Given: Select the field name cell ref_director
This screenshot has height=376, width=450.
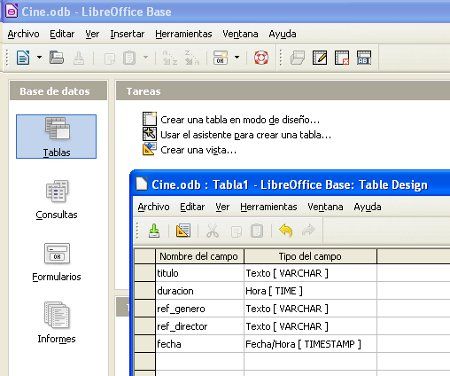Looking at the screenshot, I should [x=199, y=326].
